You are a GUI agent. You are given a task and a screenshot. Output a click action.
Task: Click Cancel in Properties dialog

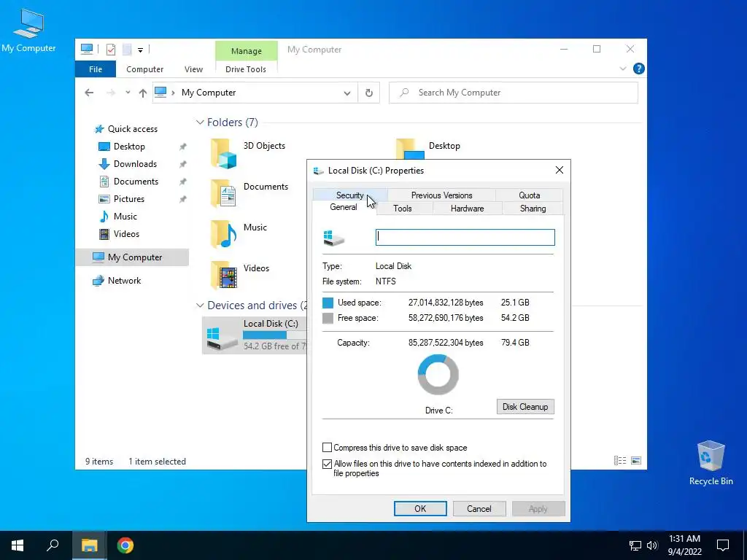479,508
